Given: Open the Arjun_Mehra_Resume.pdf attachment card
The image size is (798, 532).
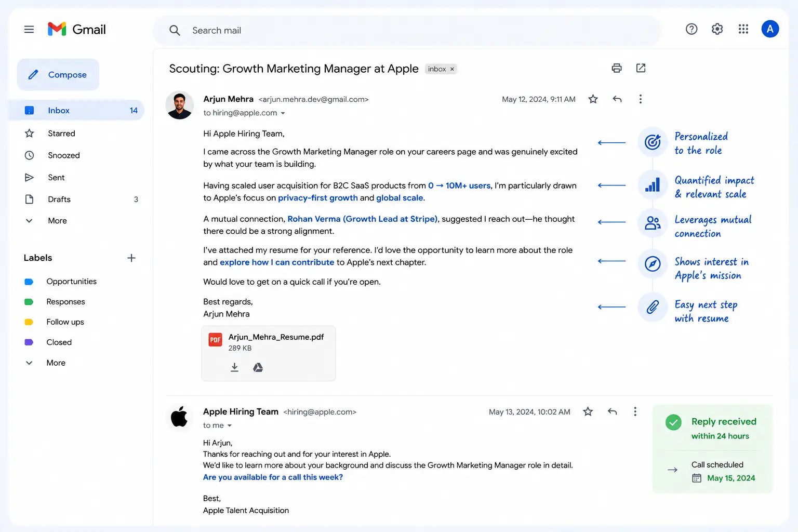Looking at the screenshot, I should (269, 353).
